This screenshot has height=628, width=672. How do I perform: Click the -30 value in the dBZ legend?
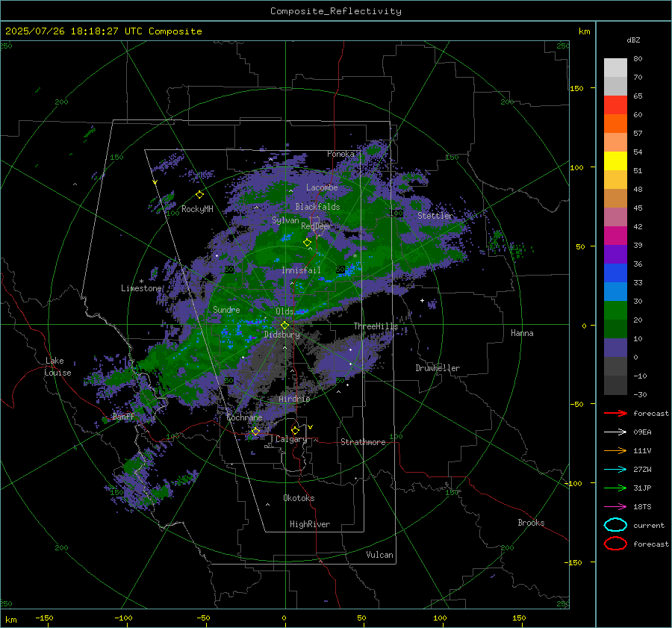640,394
